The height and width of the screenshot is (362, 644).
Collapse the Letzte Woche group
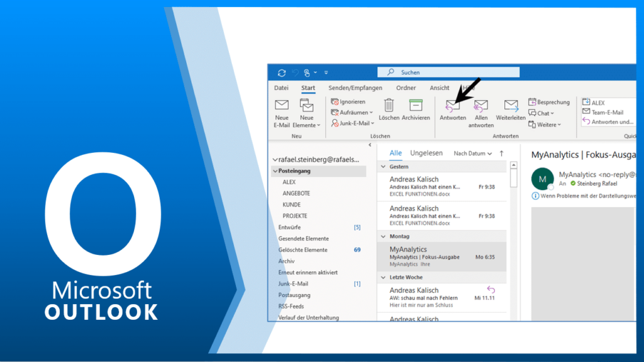pyautogui.click(x=383, y=278)
